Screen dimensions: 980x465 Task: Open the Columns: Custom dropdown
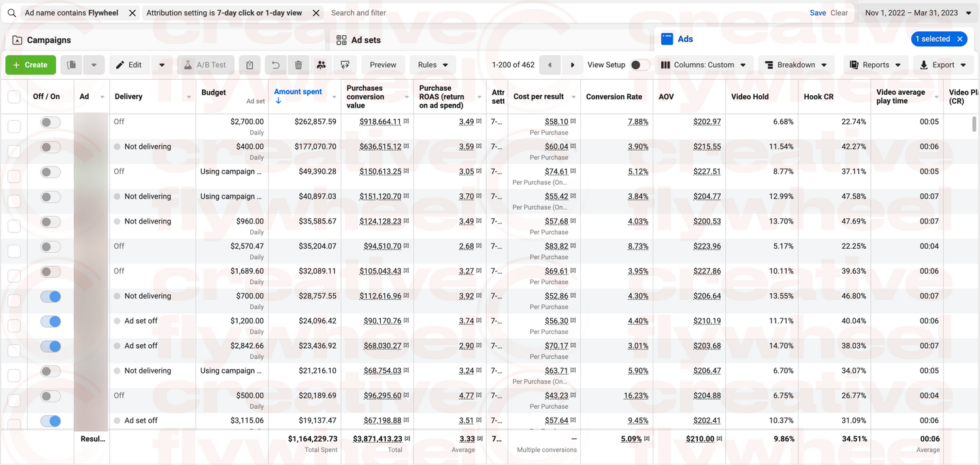tap(704, 65)
